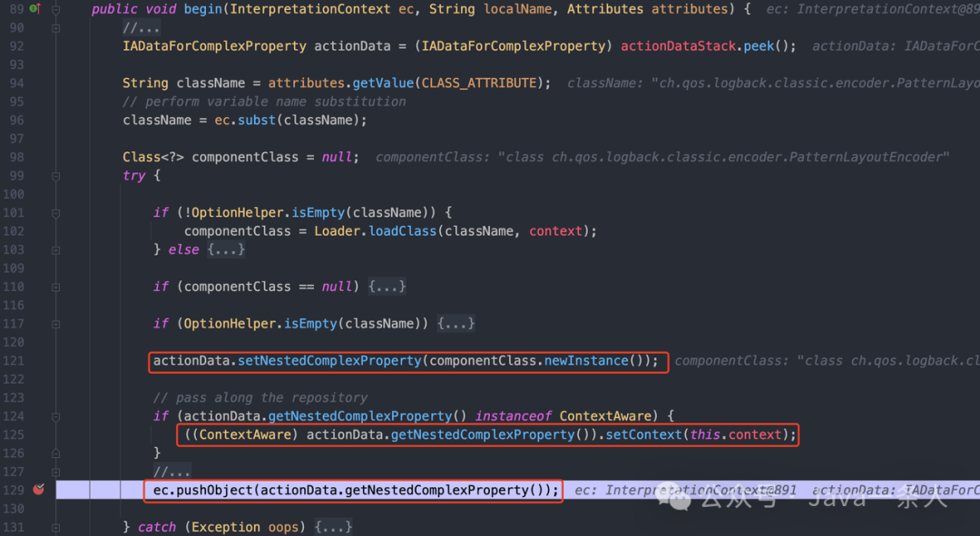Collapse the instanceof ContextAware block at line 124

click(x=55, y=416)
